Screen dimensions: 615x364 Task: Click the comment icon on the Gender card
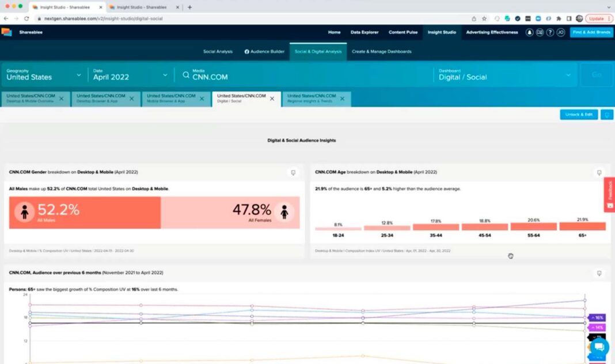293,173
